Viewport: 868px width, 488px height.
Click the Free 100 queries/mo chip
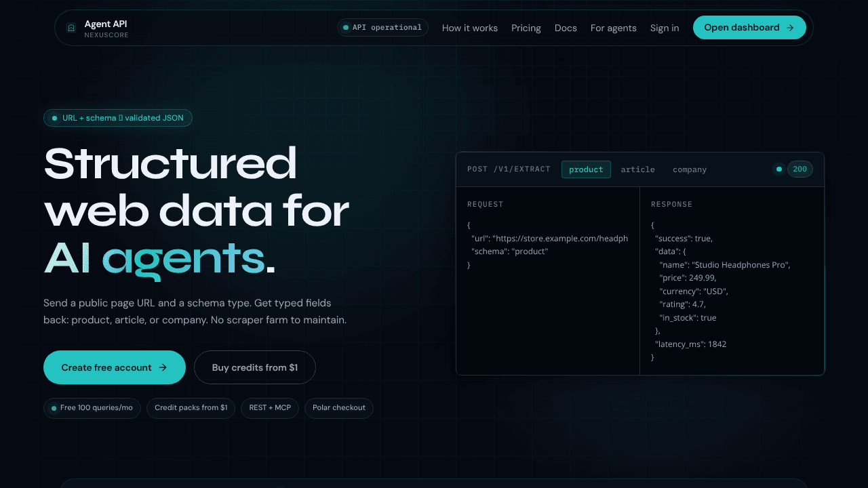click(x=92, y=408)
